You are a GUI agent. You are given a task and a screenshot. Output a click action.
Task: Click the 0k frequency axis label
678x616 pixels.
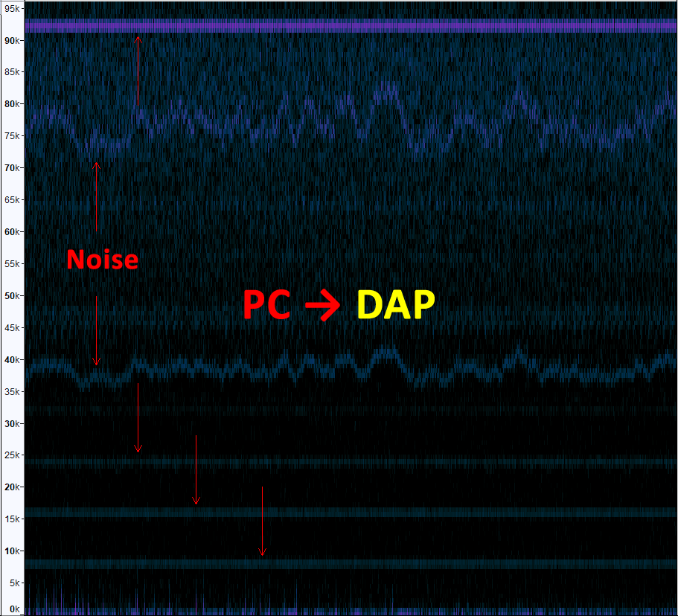(x=14, y=609)
